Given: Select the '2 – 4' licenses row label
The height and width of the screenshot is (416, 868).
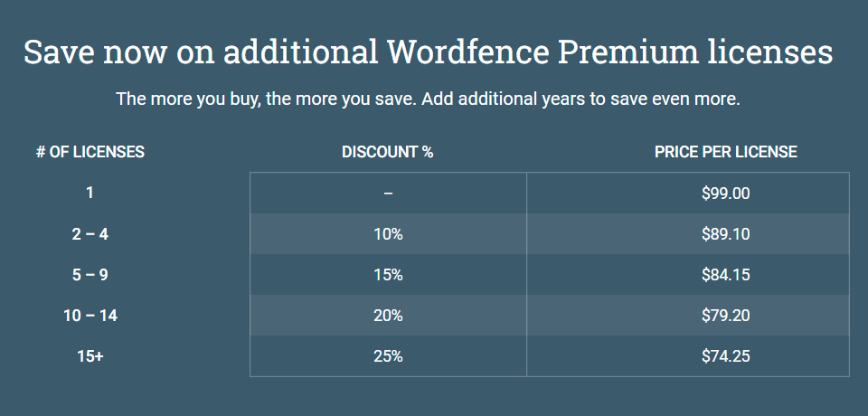Looking at the screenshot, I should click(x=90, y=234).
